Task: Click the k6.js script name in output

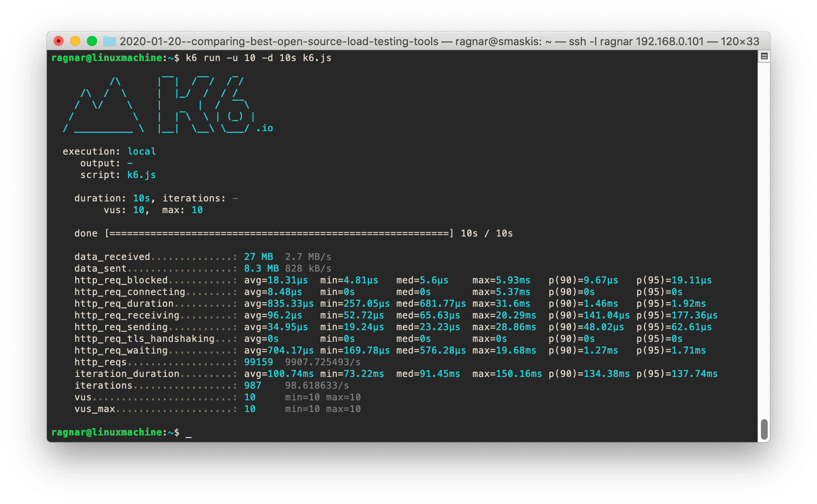Action: (142, 175)
